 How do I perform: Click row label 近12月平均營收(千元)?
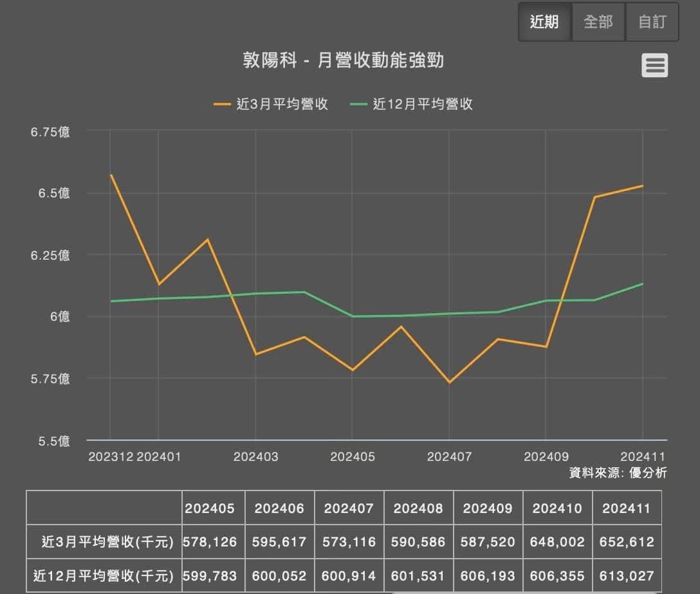[x=103, y=576]
